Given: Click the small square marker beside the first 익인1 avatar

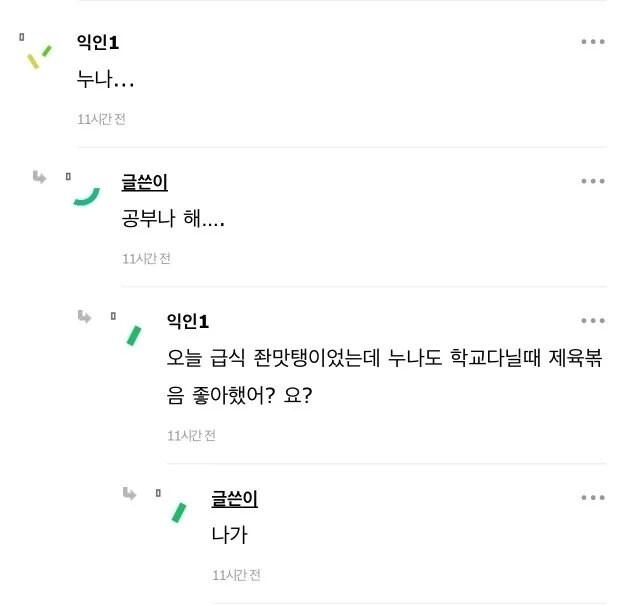Looking at the screenshot, I should tap(22, 37).
